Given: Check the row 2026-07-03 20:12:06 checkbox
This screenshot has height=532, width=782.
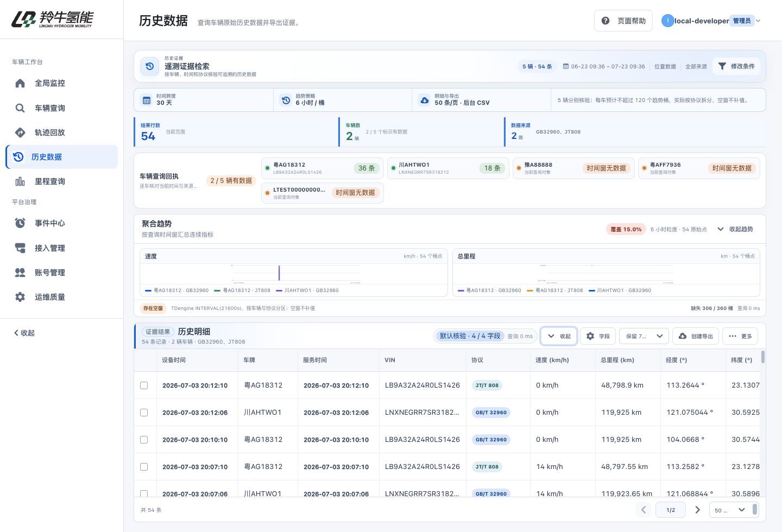Looking at the screenshot, I should pyautogui.click(x=144, y=413).
